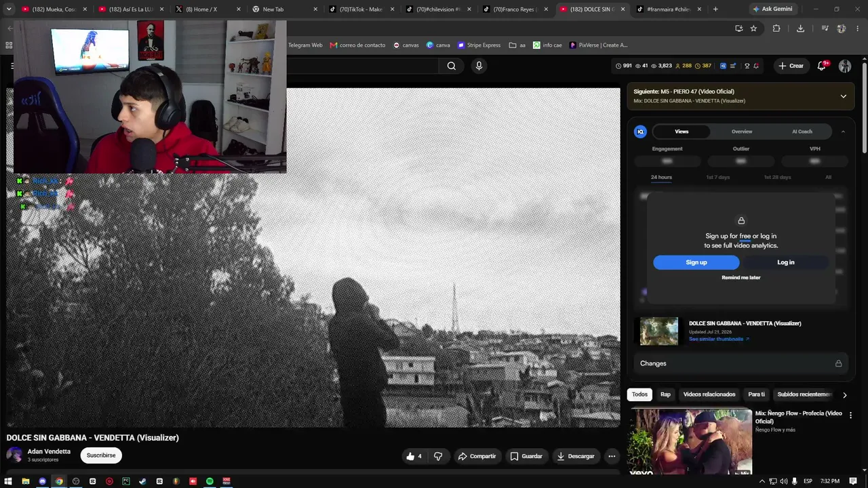Open Windows notification center icon
This screenshot has height=488, width=868.
click(x=853, y=481)
